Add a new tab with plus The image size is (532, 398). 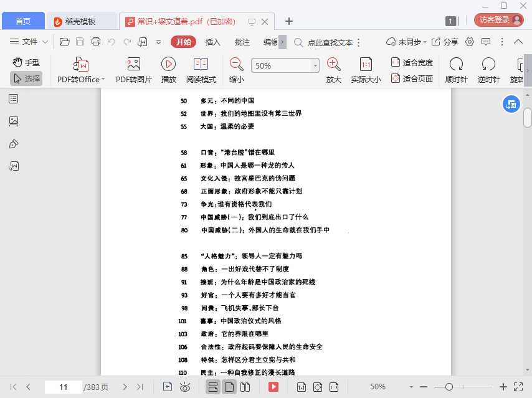pyautogui.click(x=288, y=21)
